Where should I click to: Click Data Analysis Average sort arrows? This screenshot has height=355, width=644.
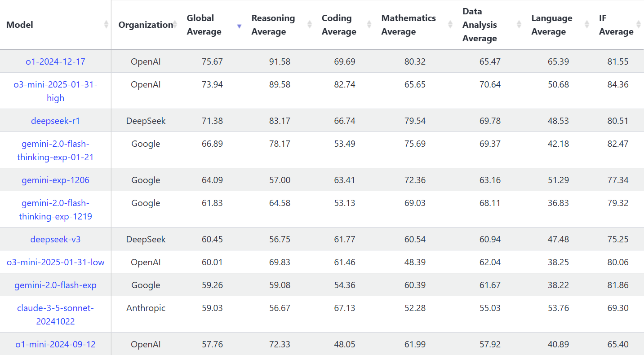click(x=519, y=25)
